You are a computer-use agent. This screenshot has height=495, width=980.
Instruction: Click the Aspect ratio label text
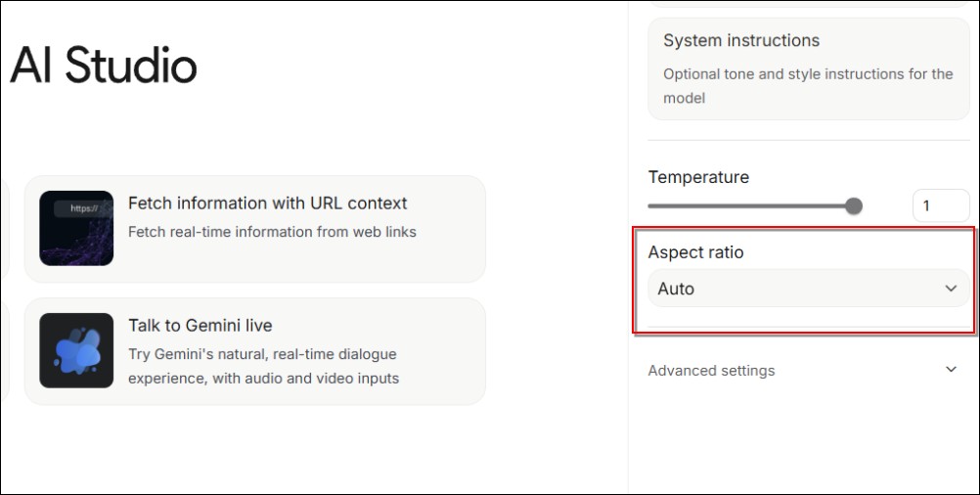(695, 252)
